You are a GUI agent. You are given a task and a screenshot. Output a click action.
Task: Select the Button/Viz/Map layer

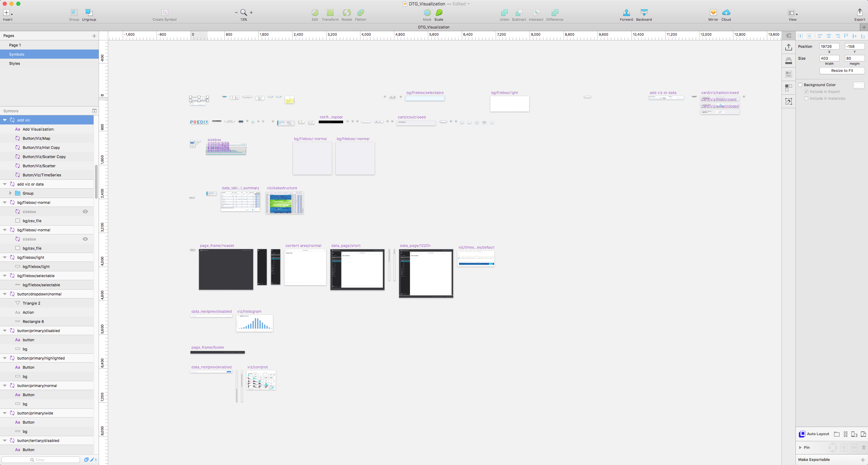pos(47,138)
